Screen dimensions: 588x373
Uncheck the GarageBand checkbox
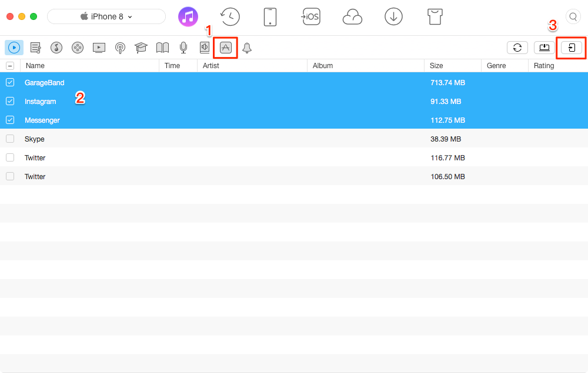10,82
